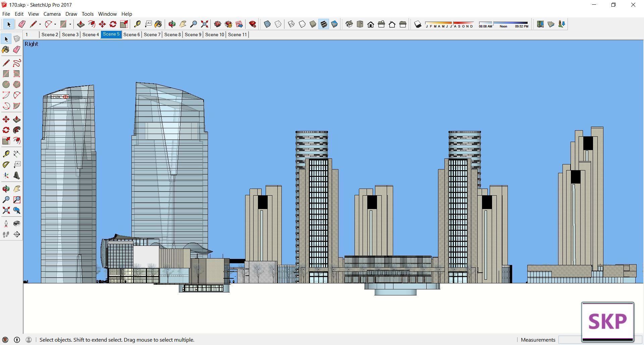Toggle terrain display icon
Image resolution: width=644 pixels, height=345 pixels.
(551, 24)
